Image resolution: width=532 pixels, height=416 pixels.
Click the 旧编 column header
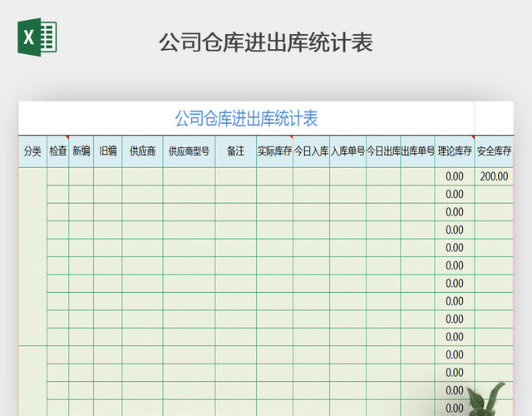(x=108, y=151)
